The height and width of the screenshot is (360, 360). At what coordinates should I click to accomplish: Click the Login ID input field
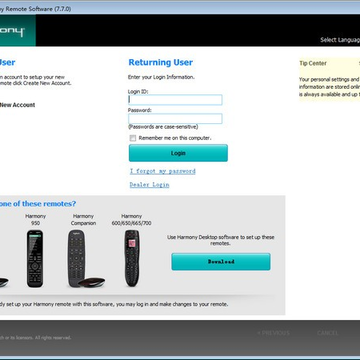(x=175, y=100)
